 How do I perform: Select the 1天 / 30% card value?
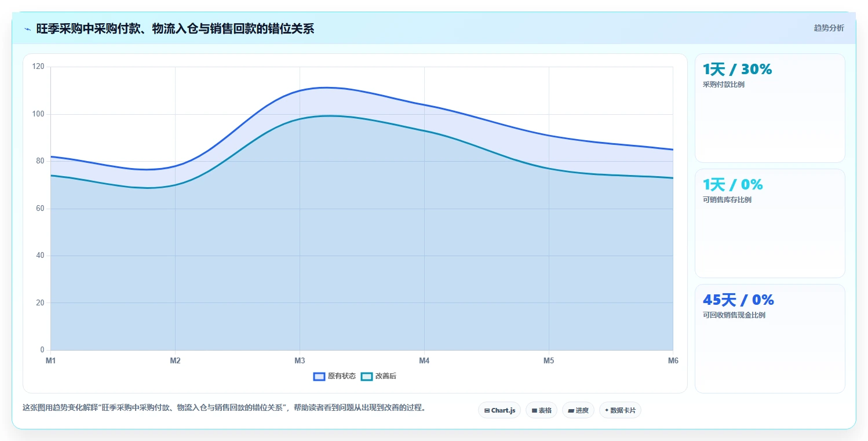point(737,70)
